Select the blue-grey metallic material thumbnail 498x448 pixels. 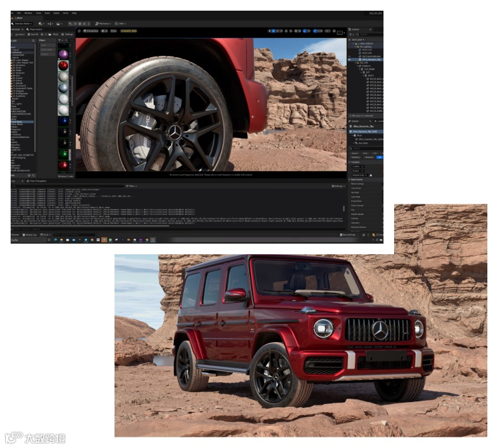[63, 88]
